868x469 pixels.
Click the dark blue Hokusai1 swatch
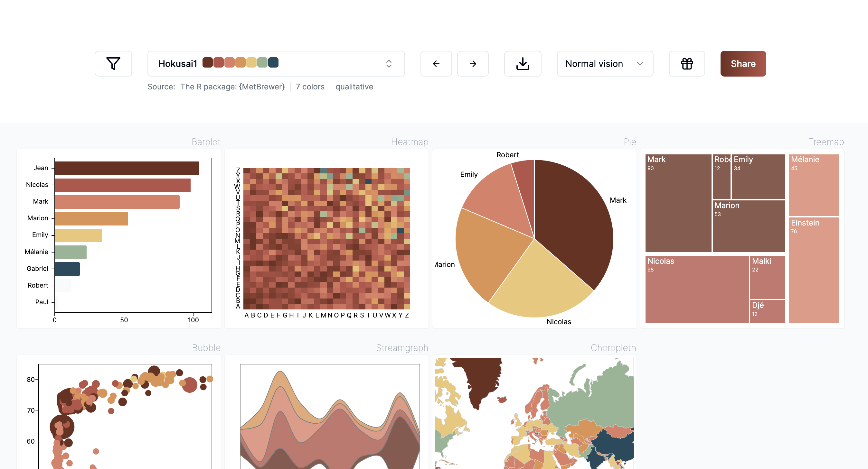click(273, 63)
